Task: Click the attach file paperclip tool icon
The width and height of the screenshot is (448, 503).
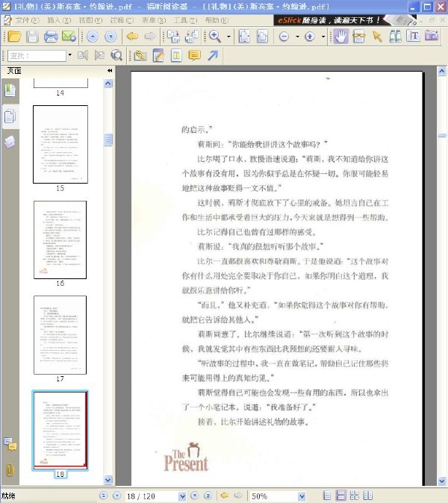Action: pos(140,56)
